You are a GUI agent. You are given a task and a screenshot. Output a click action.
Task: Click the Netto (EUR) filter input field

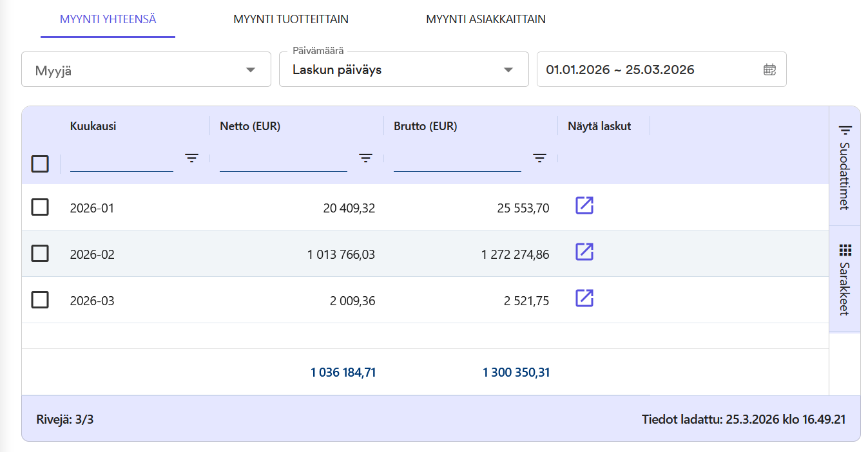(283, 161)
